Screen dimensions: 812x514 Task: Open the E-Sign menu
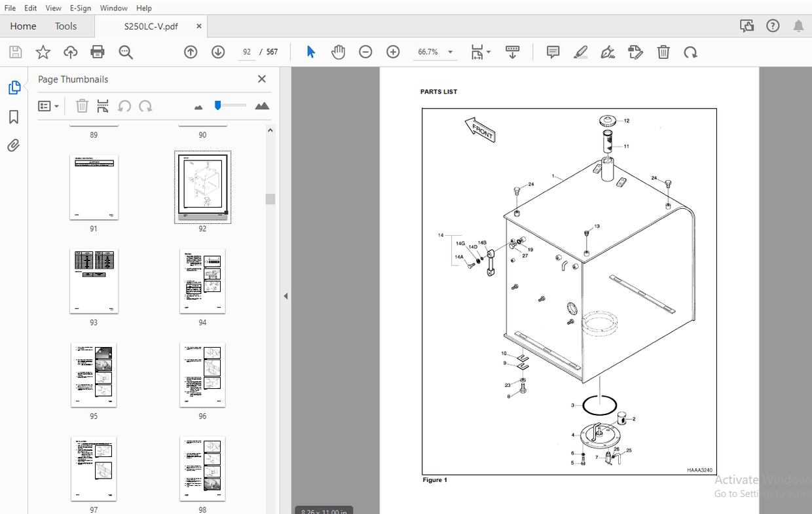[81, 8]
